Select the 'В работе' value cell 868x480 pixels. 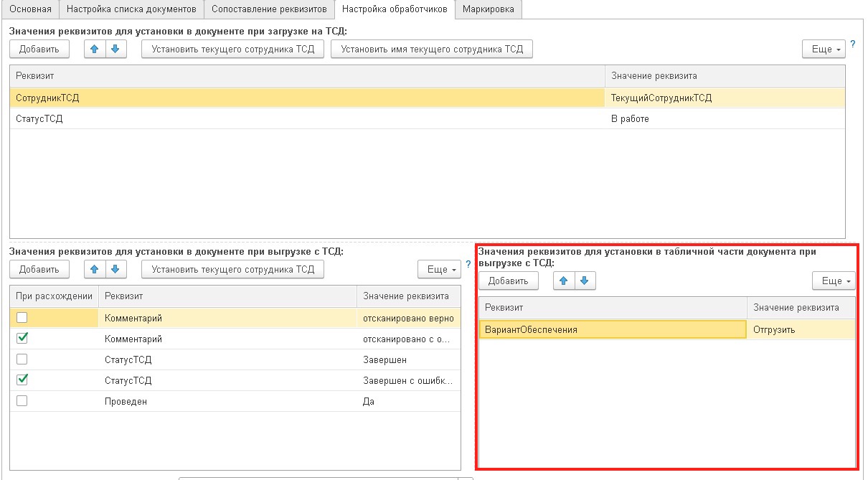click(725, 118)
